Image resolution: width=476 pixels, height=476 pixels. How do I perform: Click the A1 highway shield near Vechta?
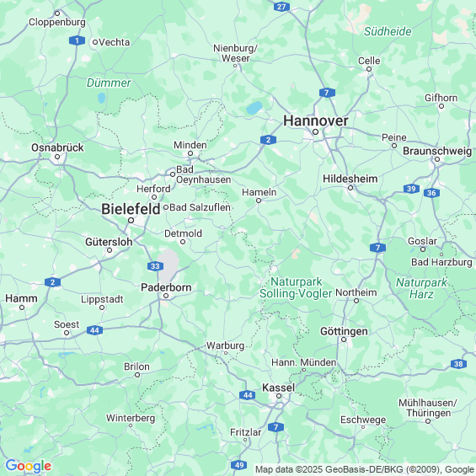point(77,40)
